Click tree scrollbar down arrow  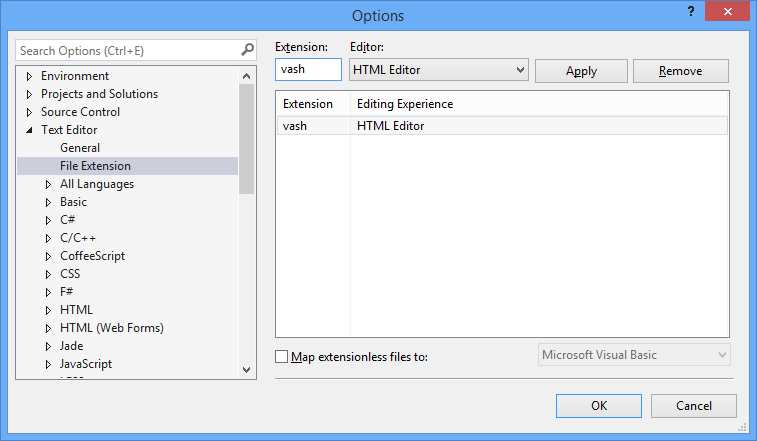(246, 370)
